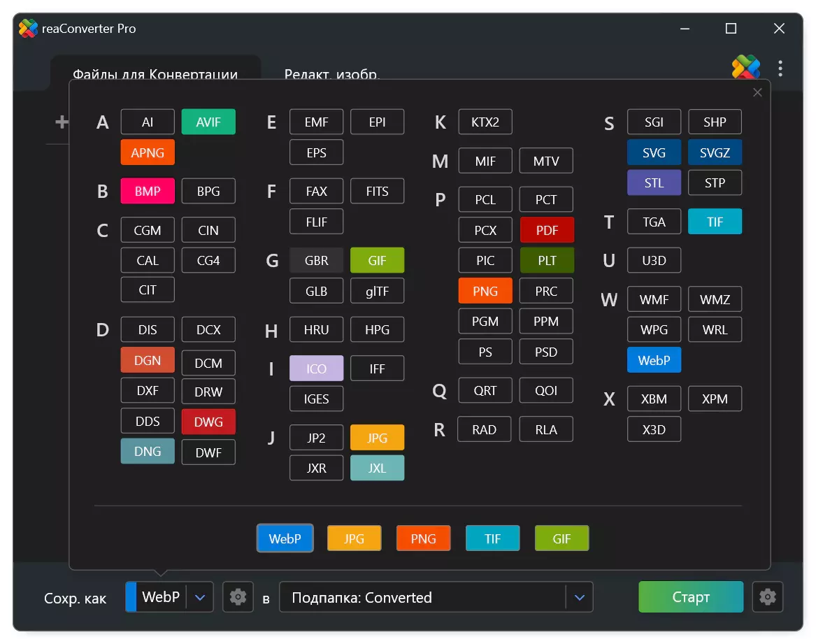The image size is (816, 644).
Task: Expand the WebP save-as dropdown arrow
Action: click(x=200, y=597)
